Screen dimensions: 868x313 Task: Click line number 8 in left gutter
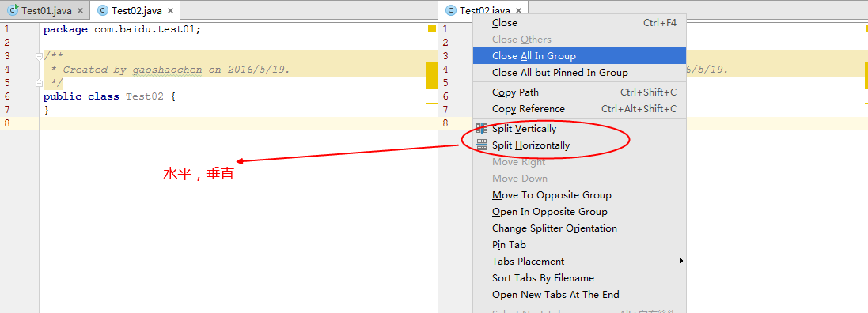tap(6, 123)
